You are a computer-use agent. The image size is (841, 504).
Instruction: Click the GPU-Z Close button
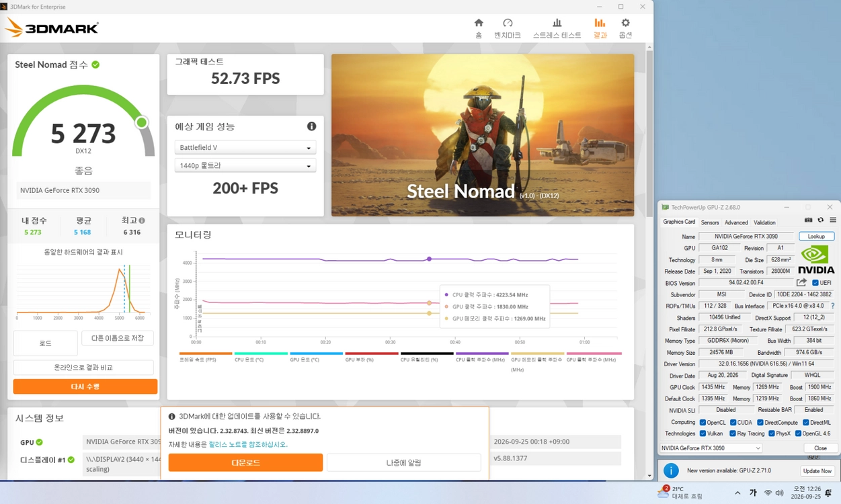820,448
